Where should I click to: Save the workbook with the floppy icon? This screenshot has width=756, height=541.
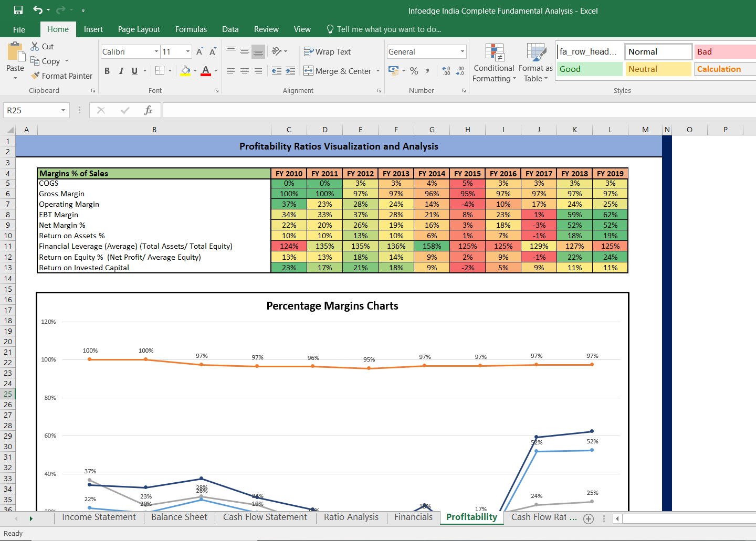[x=18, y=10]
